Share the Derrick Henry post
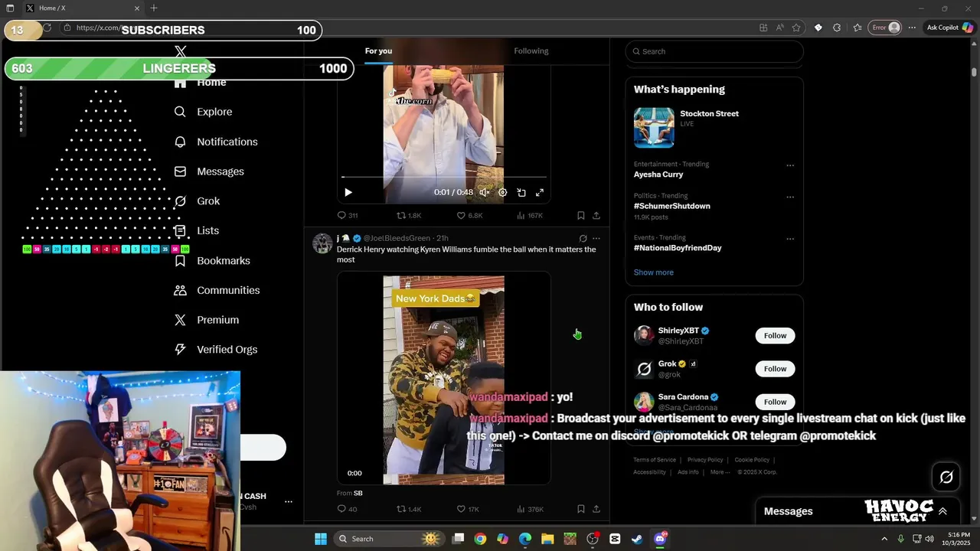The height and width of the screenshot is (551, 980). pyautogui.click(x=596, y=509)
